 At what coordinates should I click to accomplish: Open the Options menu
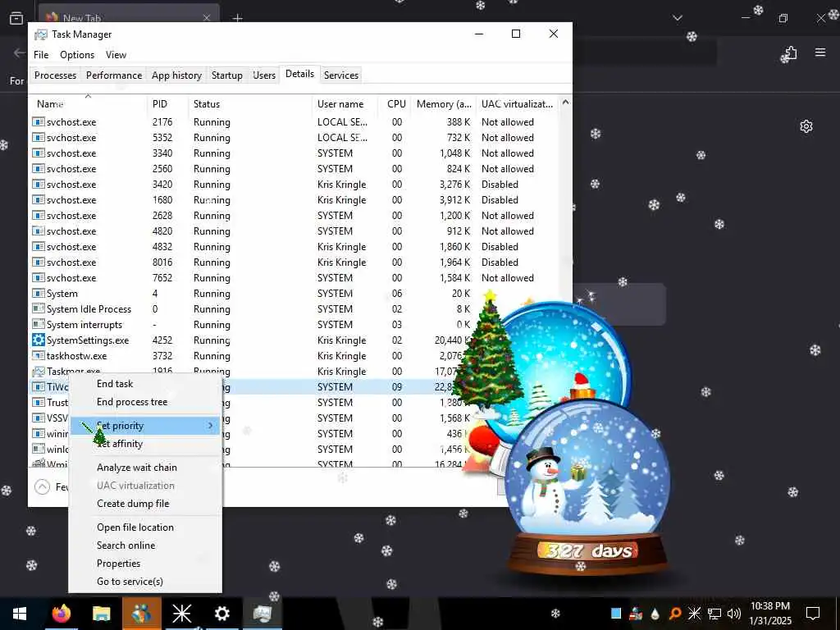coord(76,55)
